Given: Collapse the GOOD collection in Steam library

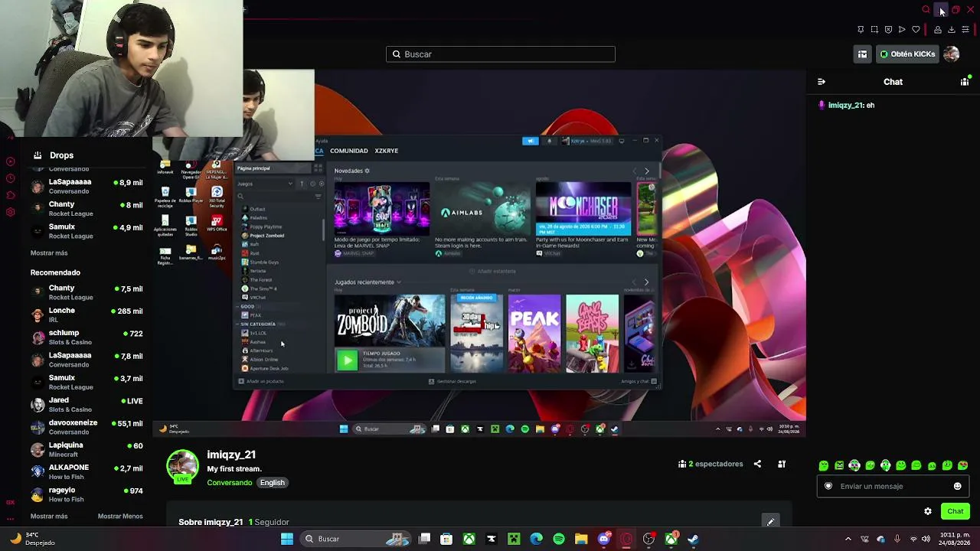Looking at the screenshot, I should (247, 307).
